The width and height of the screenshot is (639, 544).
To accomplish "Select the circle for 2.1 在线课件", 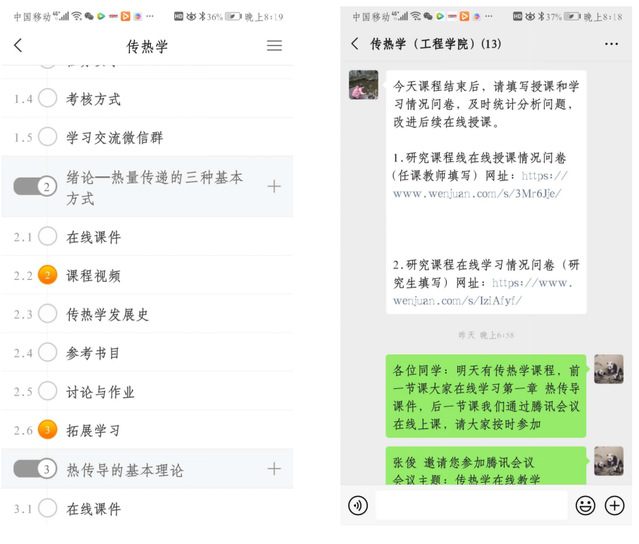I will pyautogui.click(x=48, y=236).
